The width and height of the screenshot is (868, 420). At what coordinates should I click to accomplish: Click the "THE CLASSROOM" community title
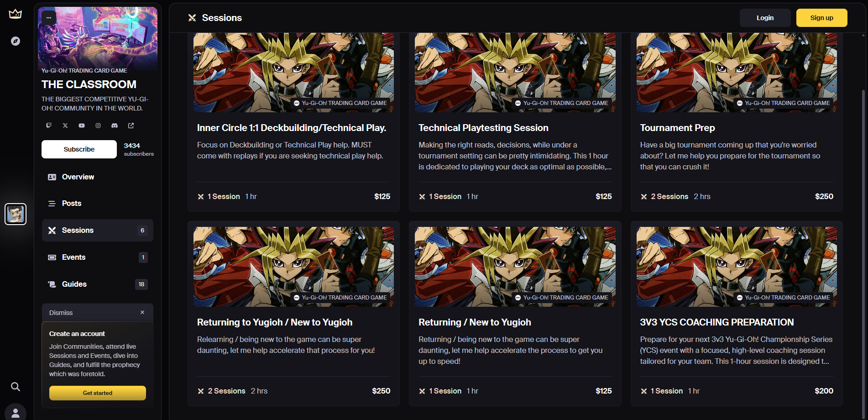(89, 84)
